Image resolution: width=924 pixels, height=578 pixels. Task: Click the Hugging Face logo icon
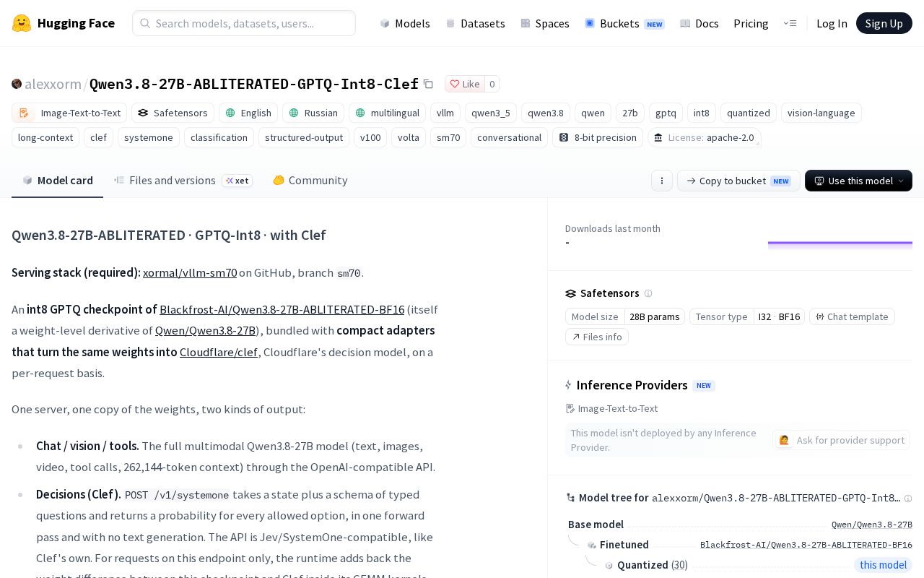(22, 23)
